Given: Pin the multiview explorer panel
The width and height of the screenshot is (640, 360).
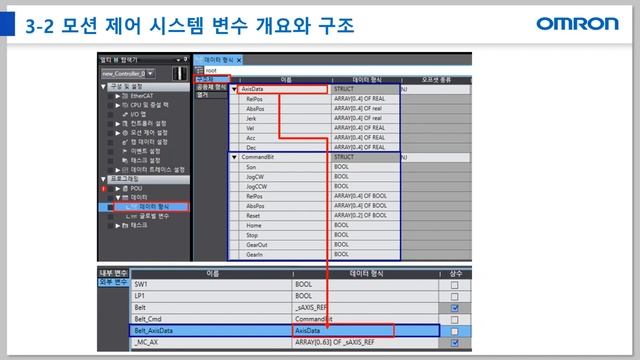Looking at the screenshot, I should 185,60.
